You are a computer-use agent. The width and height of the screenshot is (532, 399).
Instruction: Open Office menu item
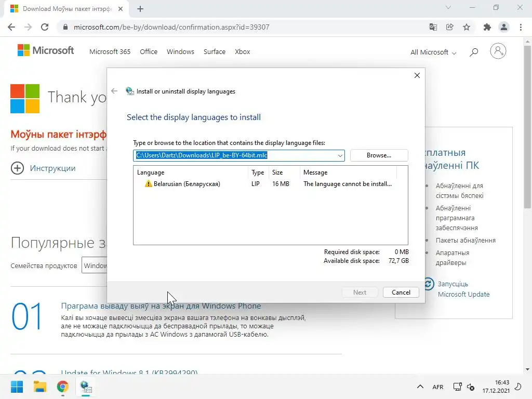[149, 51]
